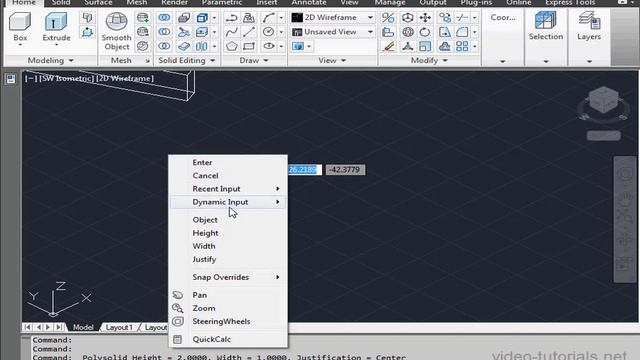Click the highlighted dynamic input field 26.2189

click(x=304, y=170)
